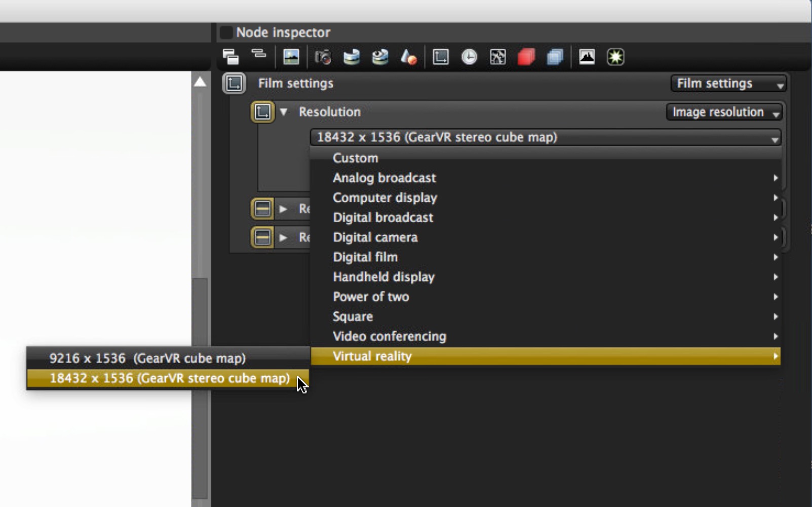The image size is (812, 507).
Task: Open the Analog broadcast submenu
Action: pyautogui.click(x=546, y=178)
